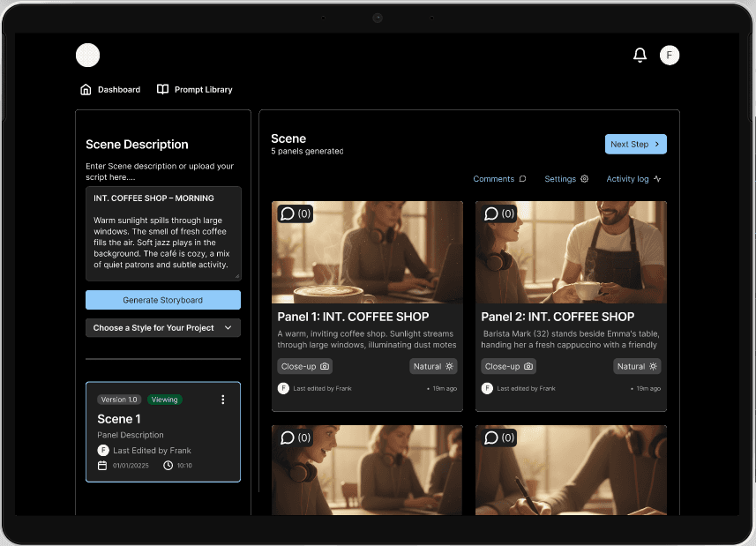
Task: Click the '01/01/20225' date text
Action: click(131, 466)
